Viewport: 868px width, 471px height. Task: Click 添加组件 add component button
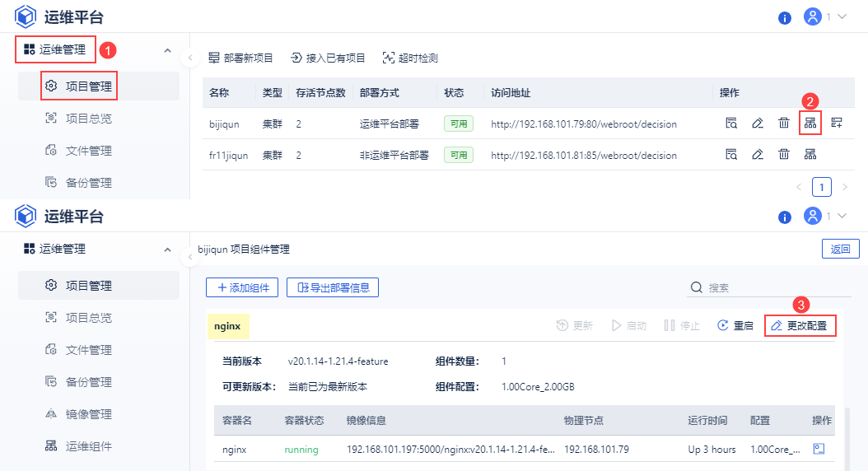(x=242, y=287)
